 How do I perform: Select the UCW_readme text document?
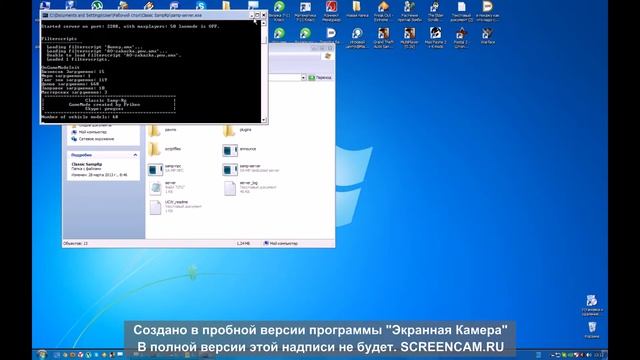[175, 207]
